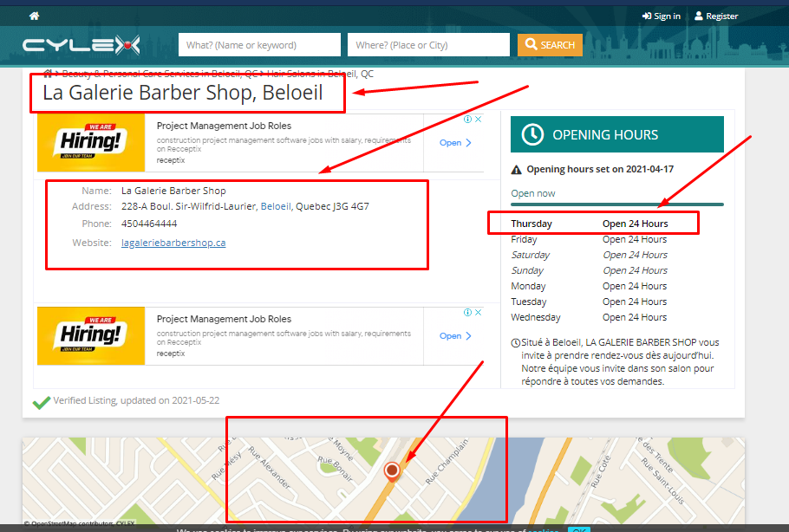This screenshot has height=532, width=789.
Task: Open the Register link
Action: click(x=716, y=16)
